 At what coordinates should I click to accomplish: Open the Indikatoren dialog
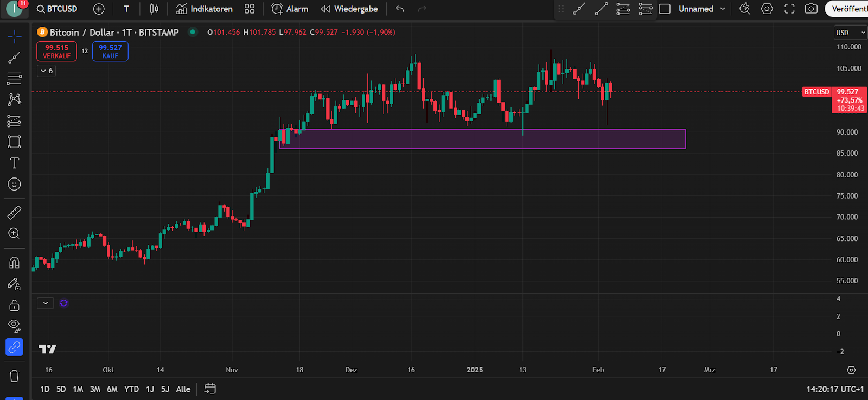point(205,9)
